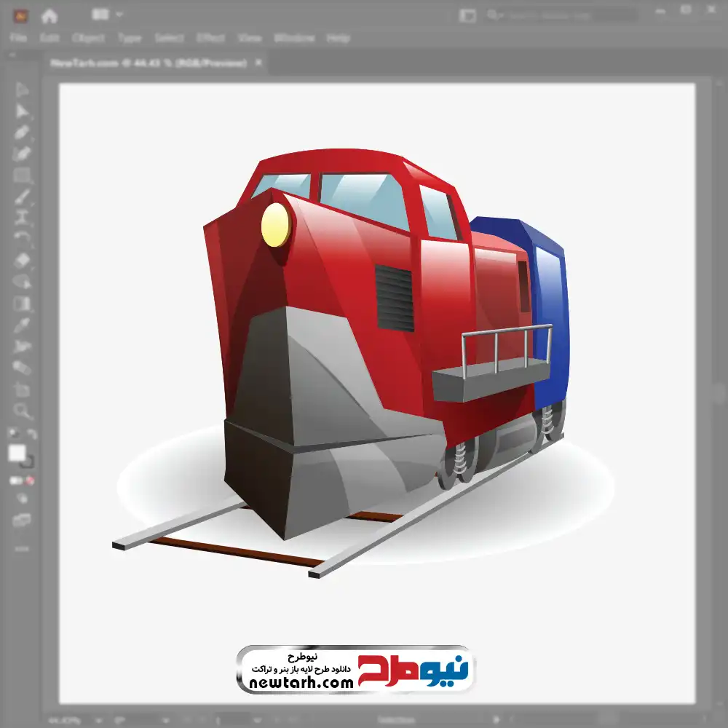
Task: Pick the Eyedropper tool
Action: (x=22, y=325)
